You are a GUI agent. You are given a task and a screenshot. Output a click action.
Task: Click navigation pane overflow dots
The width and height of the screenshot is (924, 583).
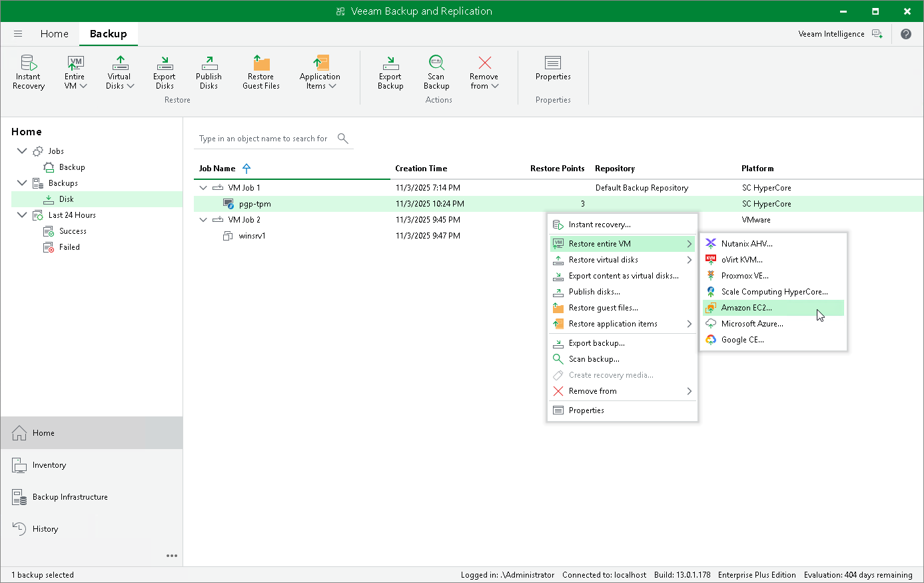click(172, 556)
